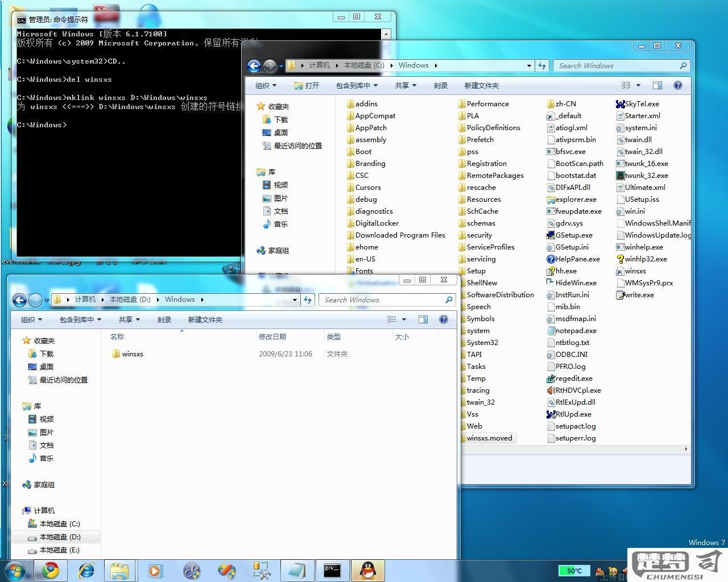Select the Downloaded Program Files folder

[395, 235]
